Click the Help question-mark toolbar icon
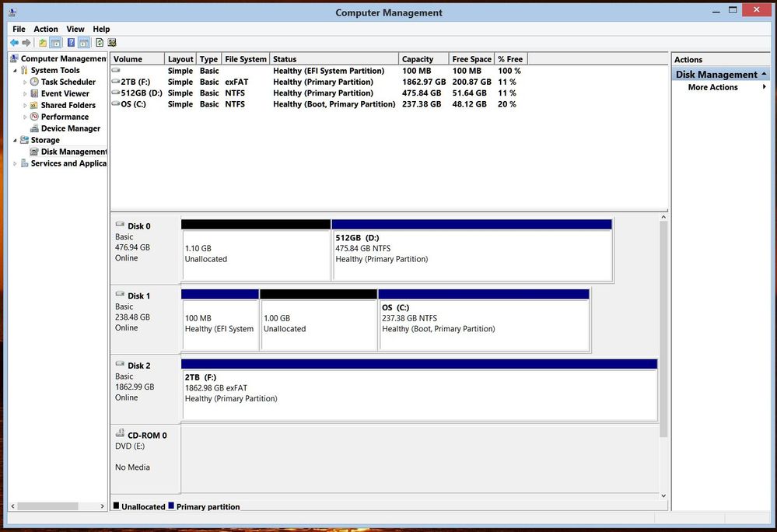 click(71, 43)
